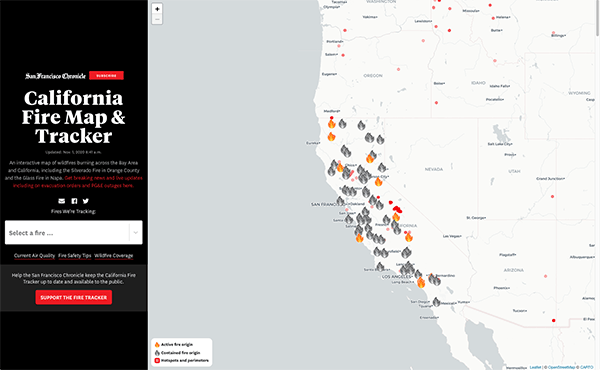
Task: Click San Francisco Chronicle logo
Action: click(55, 76)
